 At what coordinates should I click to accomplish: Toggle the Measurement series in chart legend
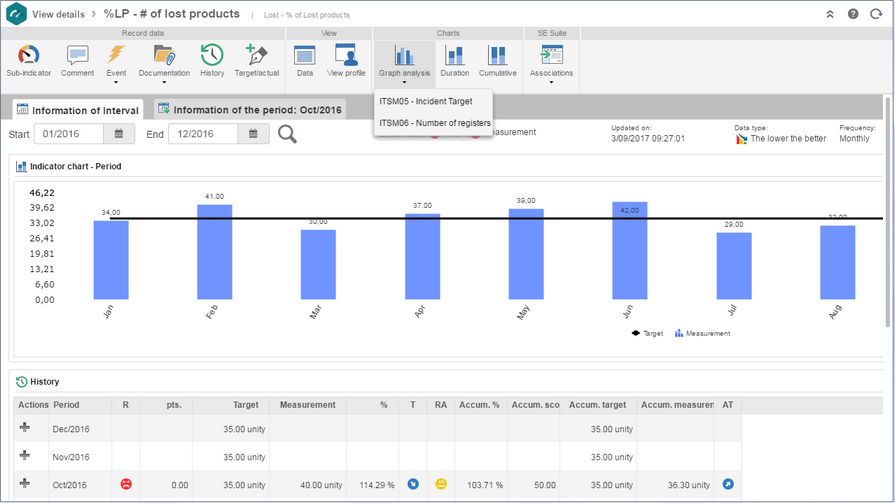[x=703, y=333]
